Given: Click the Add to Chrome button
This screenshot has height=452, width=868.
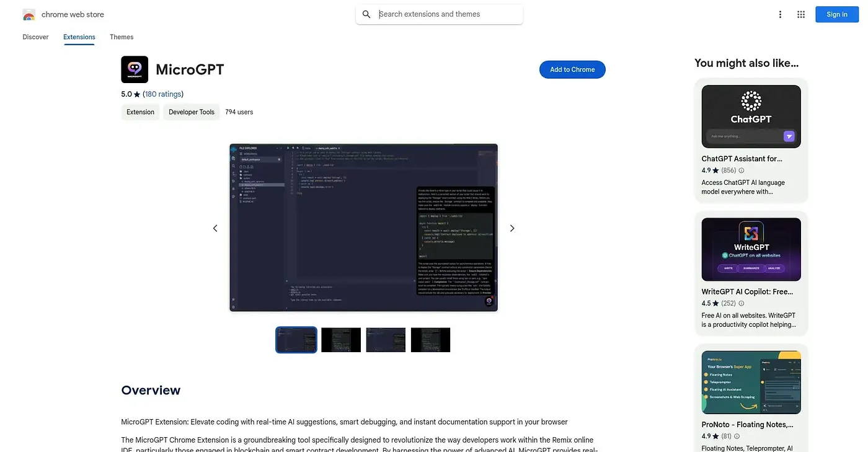Looking at the screenshot, I should (x=572, y=69).
